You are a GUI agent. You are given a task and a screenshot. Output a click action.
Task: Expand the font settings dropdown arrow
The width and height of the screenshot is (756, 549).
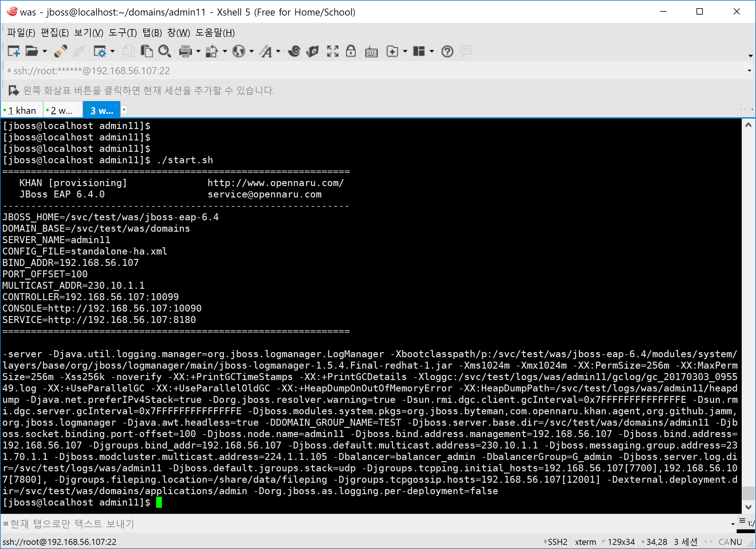[x=278, y=51]
